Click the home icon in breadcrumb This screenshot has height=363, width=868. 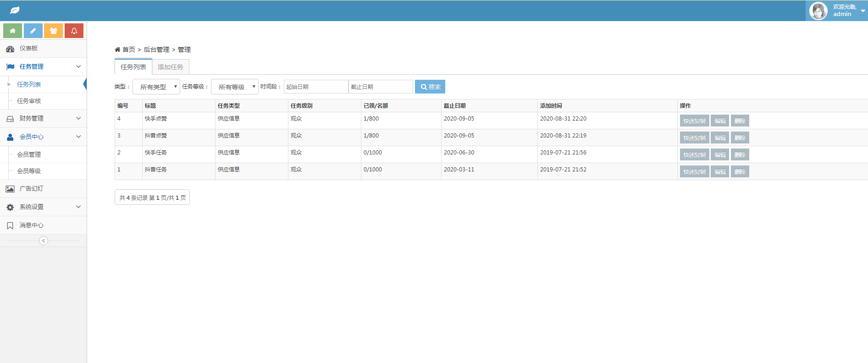117,49
